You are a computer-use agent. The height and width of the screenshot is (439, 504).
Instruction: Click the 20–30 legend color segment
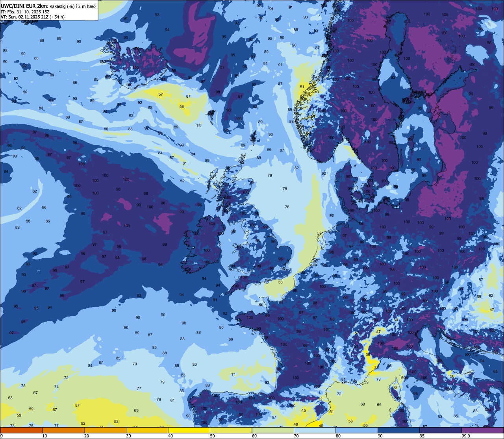pos(105,430)
